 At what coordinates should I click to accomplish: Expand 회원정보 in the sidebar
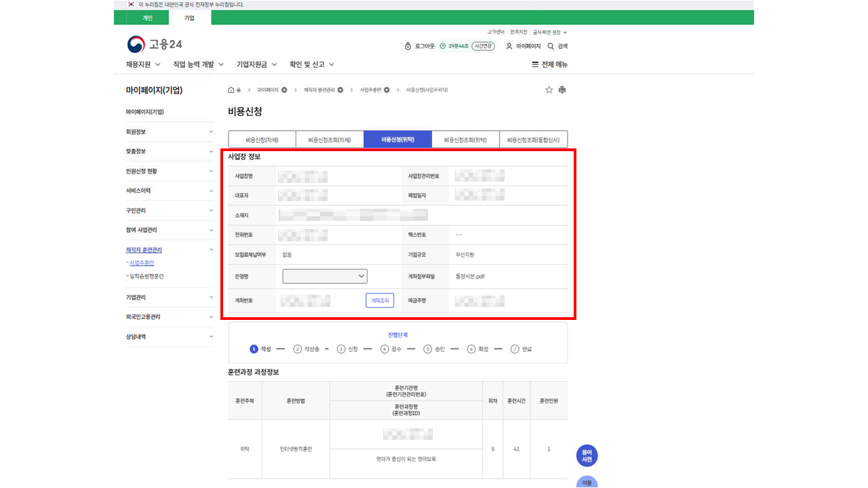(170, 131)
